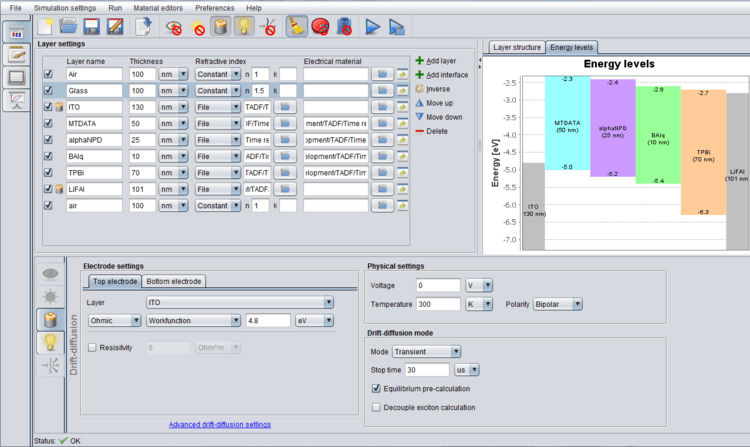Open the Polarity Bipolar dropdown

(557, 304)
